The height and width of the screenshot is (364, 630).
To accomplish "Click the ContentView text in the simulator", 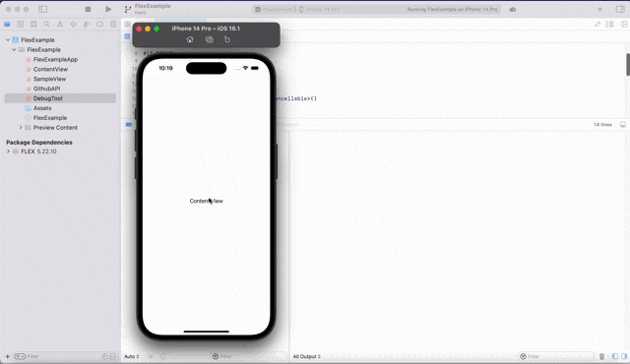I will [206, 201].
